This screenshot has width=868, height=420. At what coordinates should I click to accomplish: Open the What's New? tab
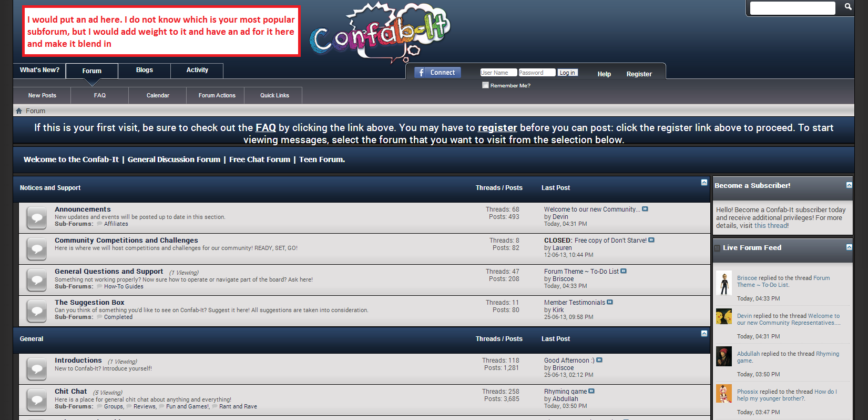[x=39, y=70]
